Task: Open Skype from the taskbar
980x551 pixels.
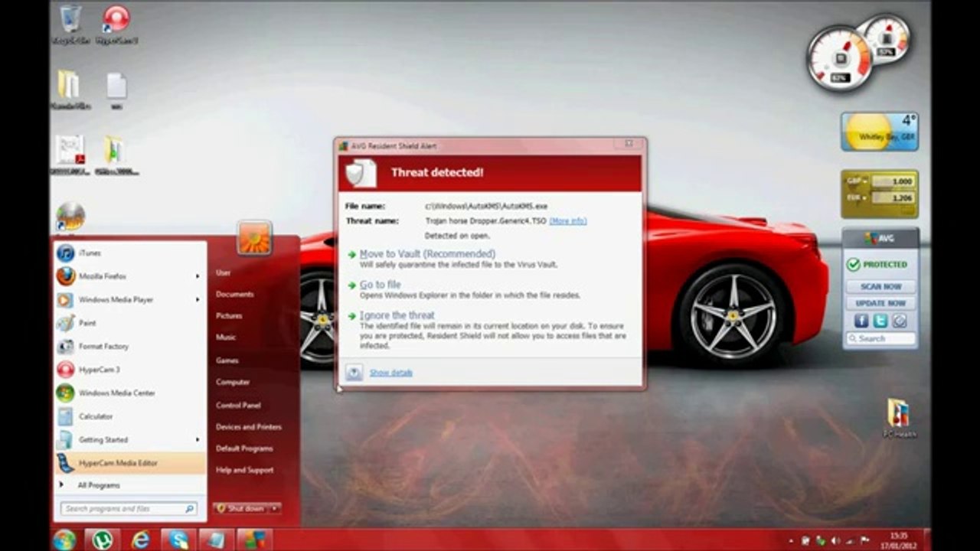Action: (x=179, y=540)
